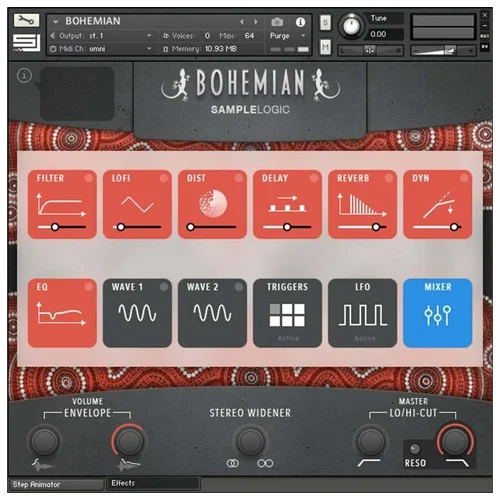The width and height of the screenshot is (500, 500).
Task: Open the Delay effect steps icon
Action: point(287,204)
